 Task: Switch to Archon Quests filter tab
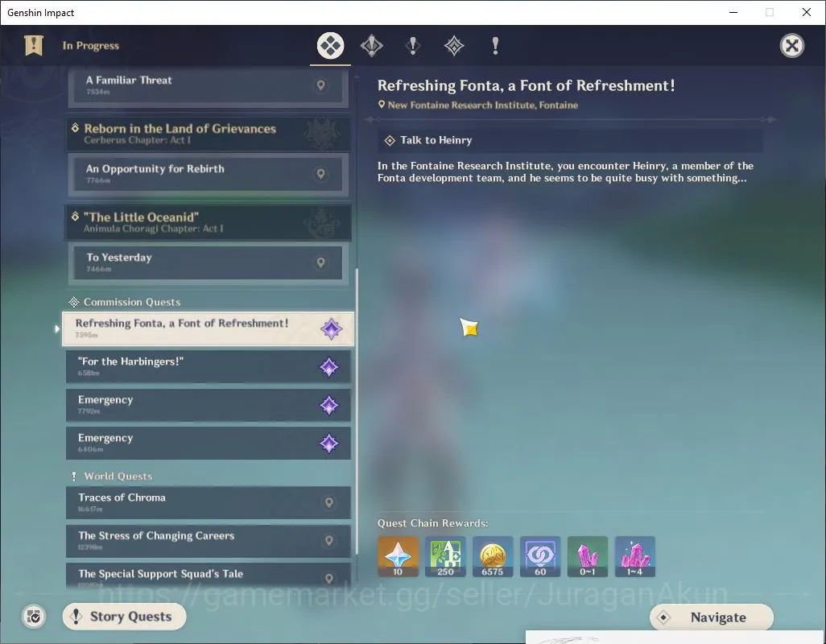(x=371, y=46)
